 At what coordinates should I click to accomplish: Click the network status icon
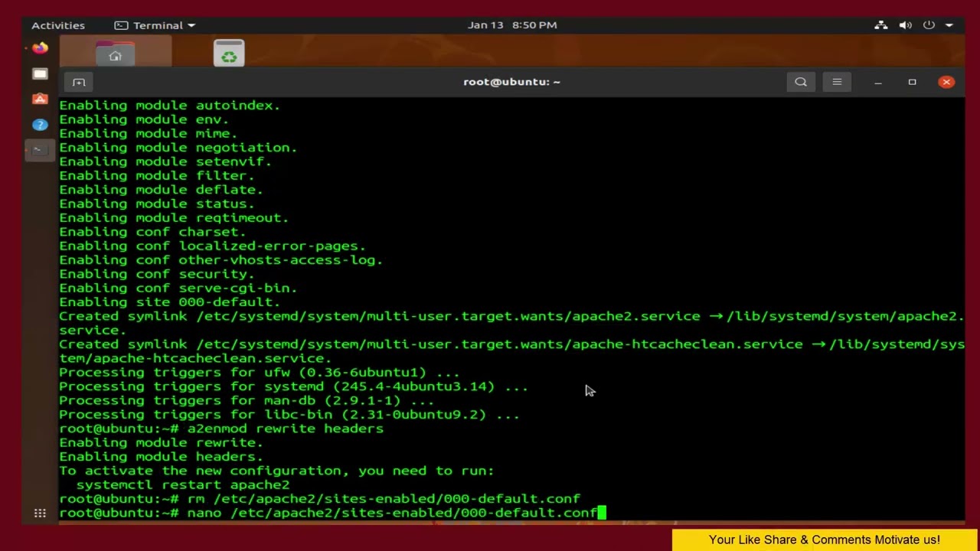click(881, 25)
